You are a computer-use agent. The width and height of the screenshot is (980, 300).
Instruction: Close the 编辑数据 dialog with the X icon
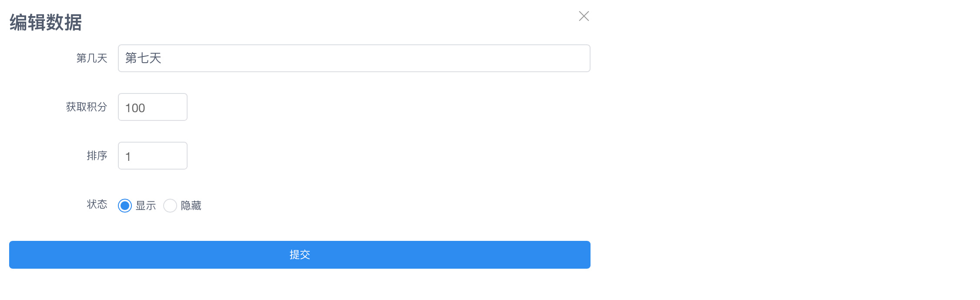click(584, 17)
